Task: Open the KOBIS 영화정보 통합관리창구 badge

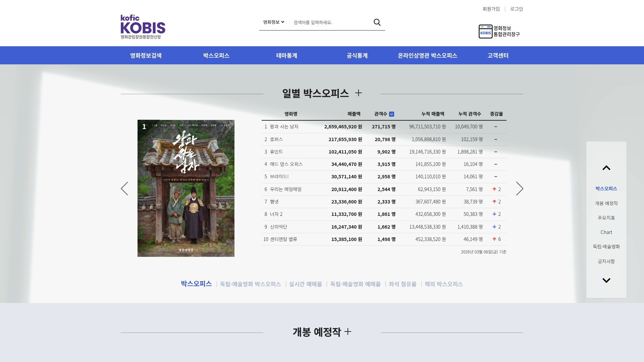Action: [x=499, y=31]
